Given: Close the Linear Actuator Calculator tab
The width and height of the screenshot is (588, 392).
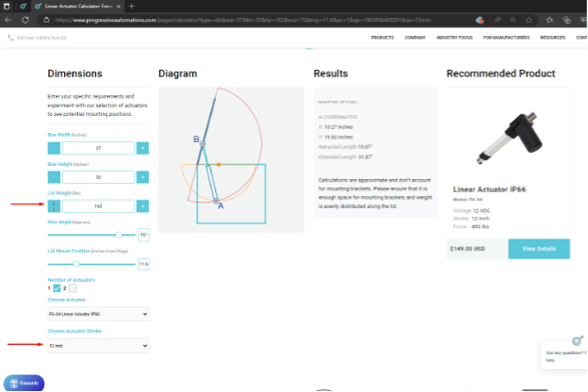Looking at the screenshot, I should [119, 7].
